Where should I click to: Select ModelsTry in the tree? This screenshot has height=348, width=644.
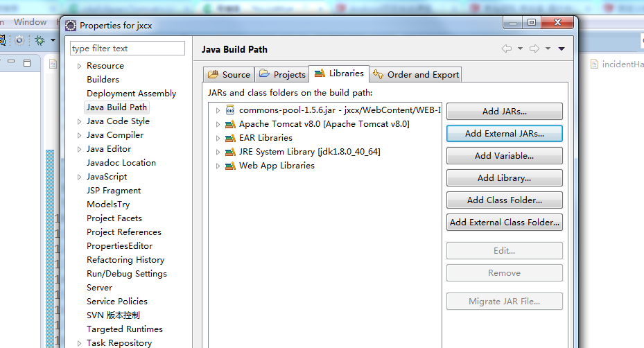tap(108, 205)
